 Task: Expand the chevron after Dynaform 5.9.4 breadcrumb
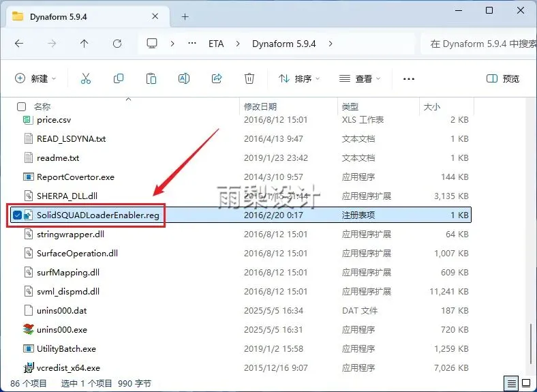point(330,44)
